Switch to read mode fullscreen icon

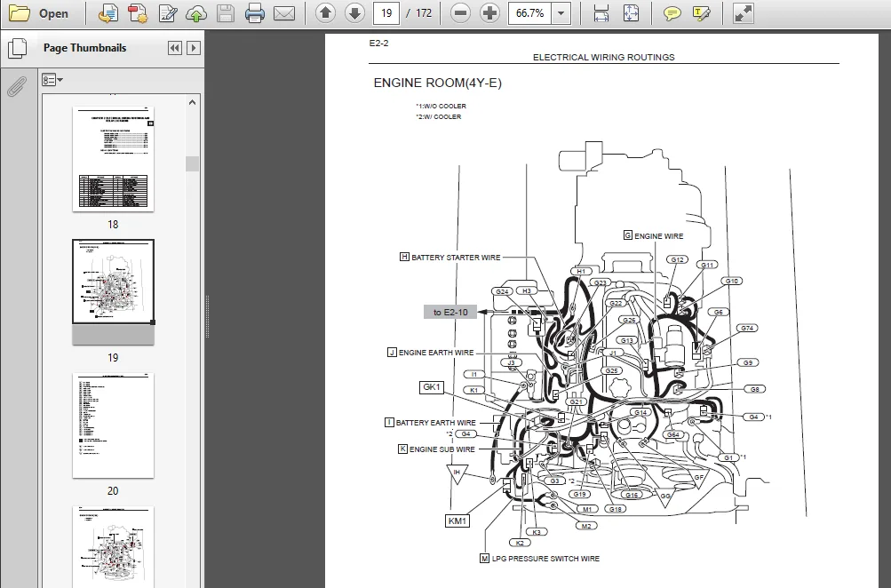[744, 13]
